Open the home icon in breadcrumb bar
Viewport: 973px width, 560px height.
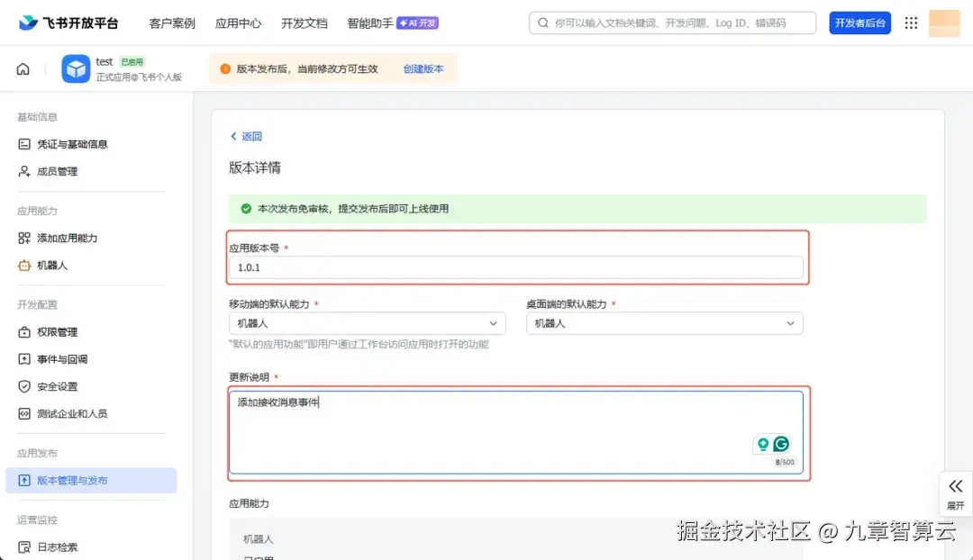[x=23, y=68]
